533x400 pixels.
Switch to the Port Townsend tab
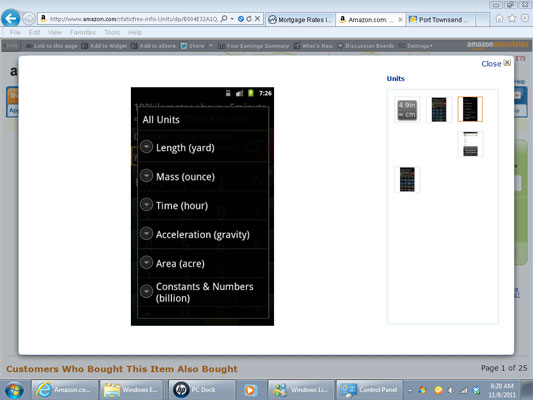pyautogui.click(x=440, y=20)
